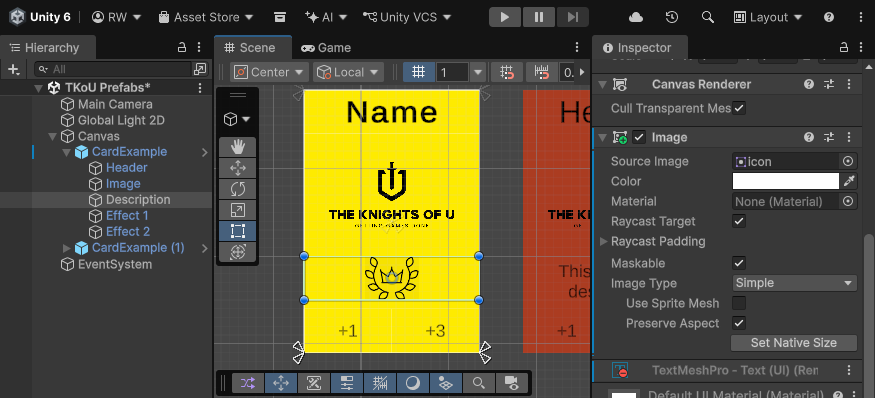Viewport: 875px width, 398px height.
Task: Toggle grid snapping button
Action: coord(419,72)
